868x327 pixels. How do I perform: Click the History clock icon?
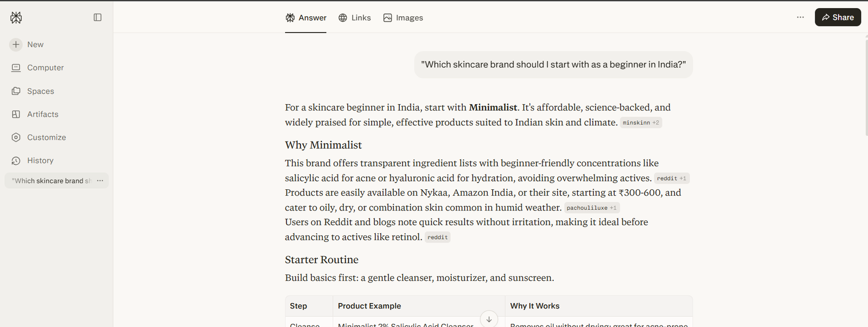[x=16, y=161]
